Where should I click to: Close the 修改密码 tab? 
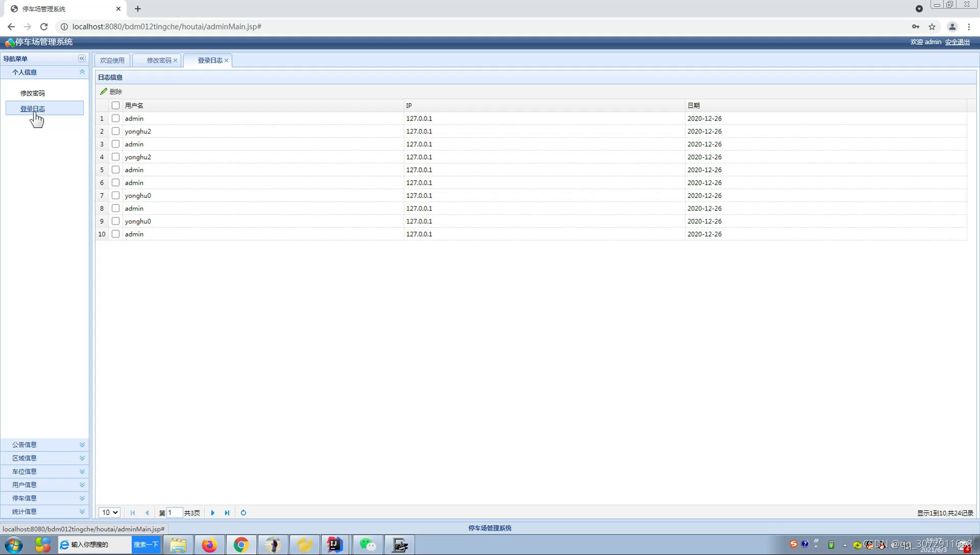176,60
